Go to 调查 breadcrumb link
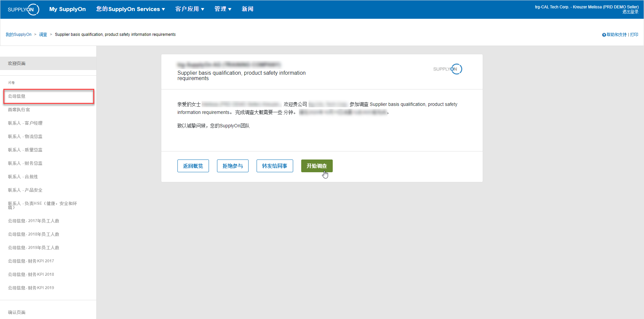The width and height of the screenshot is (644, 319). [43, 35]
